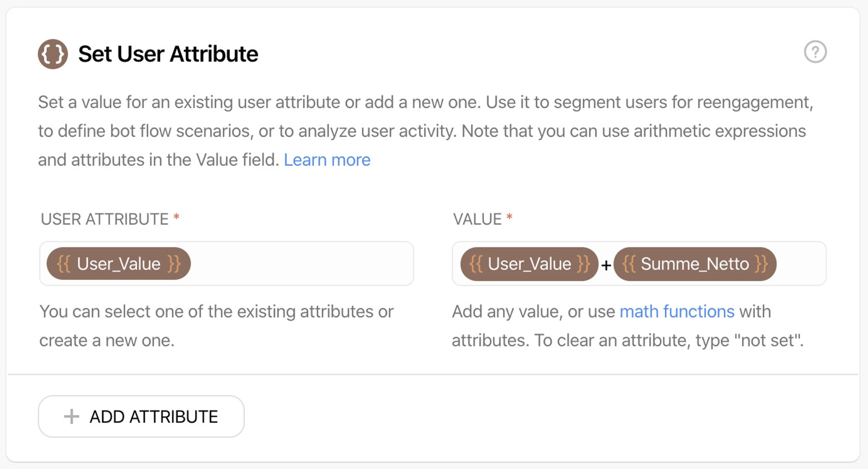Click the USER ATTRIBUTE field label

pos(104,219)
